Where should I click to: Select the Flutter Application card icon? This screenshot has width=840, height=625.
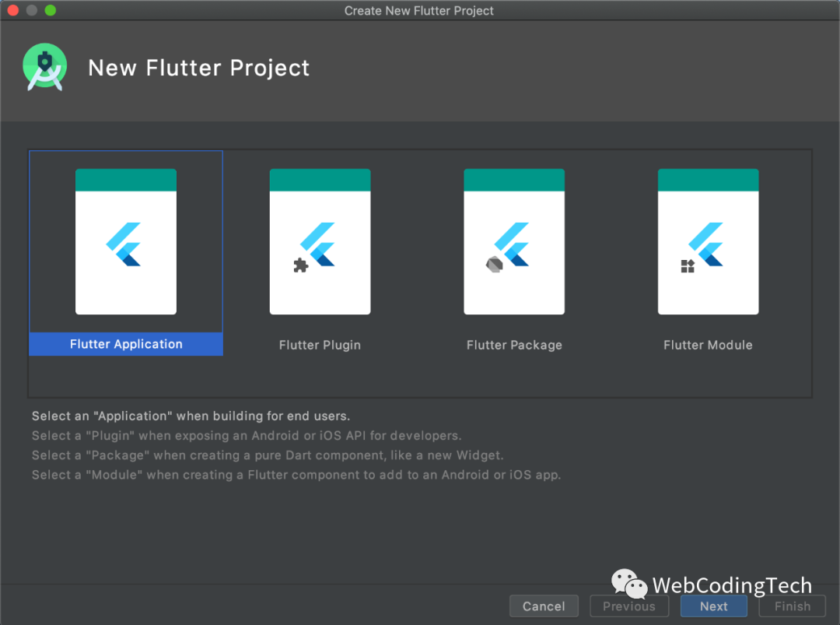point(126,242)
